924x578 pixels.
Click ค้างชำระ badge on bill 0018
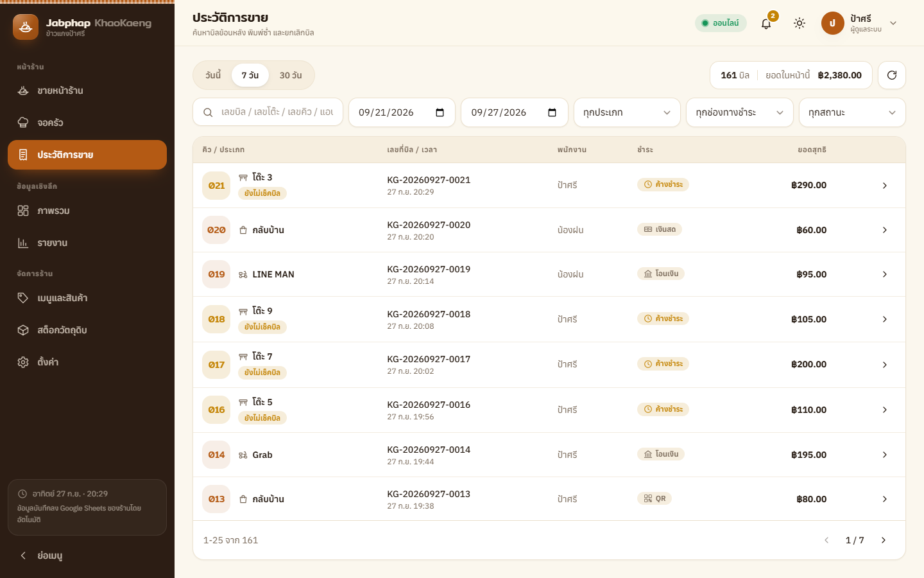(x=663, y=319)
